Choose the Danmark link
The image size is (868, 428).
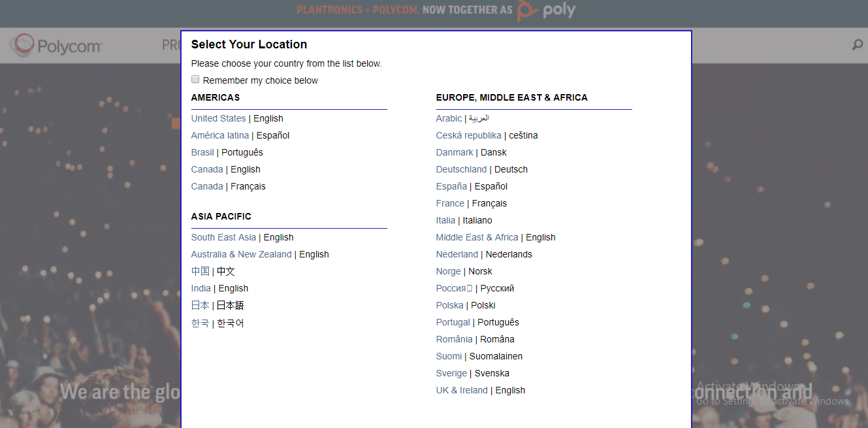click(455, 152)
